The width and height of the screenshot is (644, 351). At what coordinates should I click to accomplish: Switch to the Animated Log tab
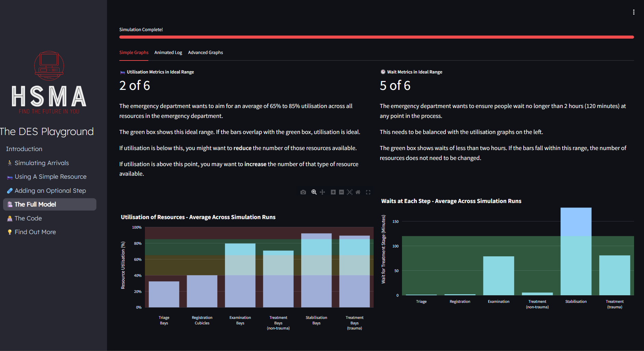(x=168, y=53)
